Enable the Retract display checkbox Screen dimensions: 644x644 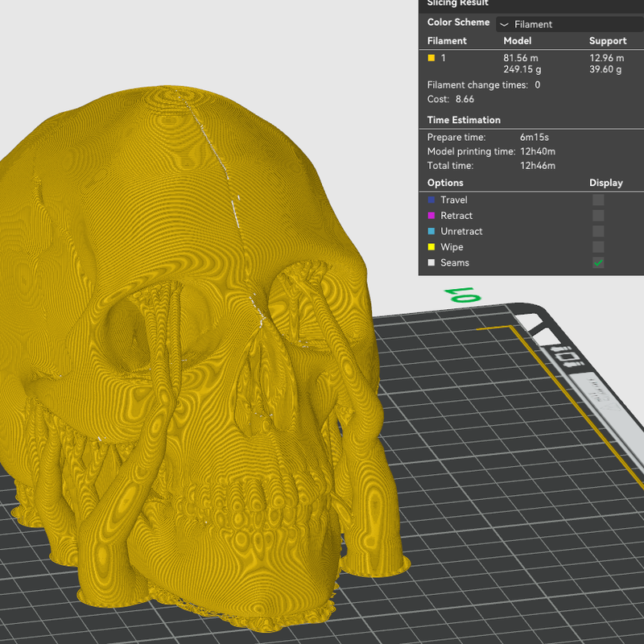(598, 215)
